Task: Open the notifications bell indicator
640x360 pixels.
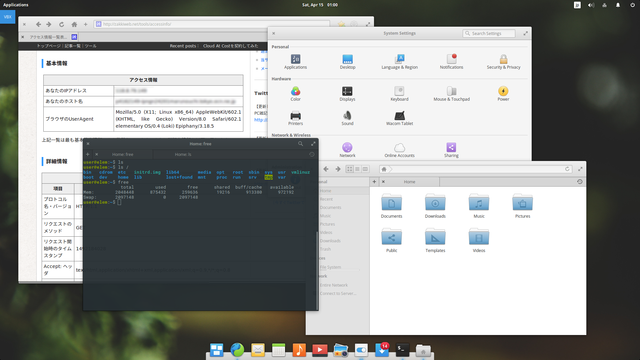Action: (618, 5)
